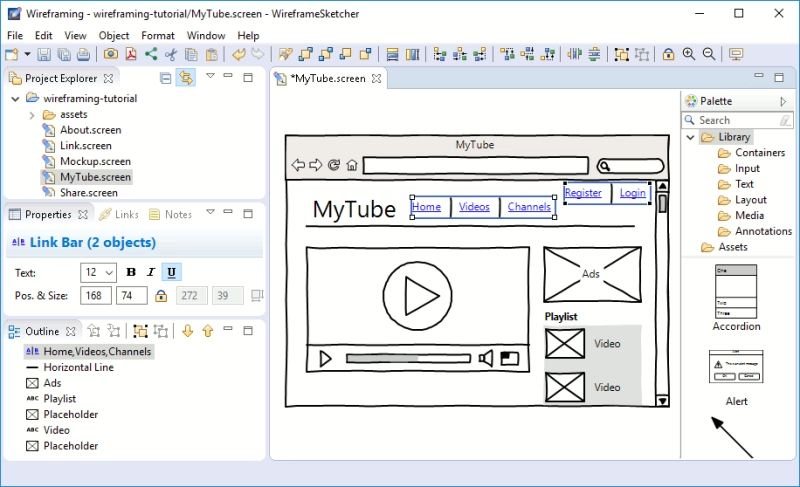Click the Palette Search field

click(737, 120)
